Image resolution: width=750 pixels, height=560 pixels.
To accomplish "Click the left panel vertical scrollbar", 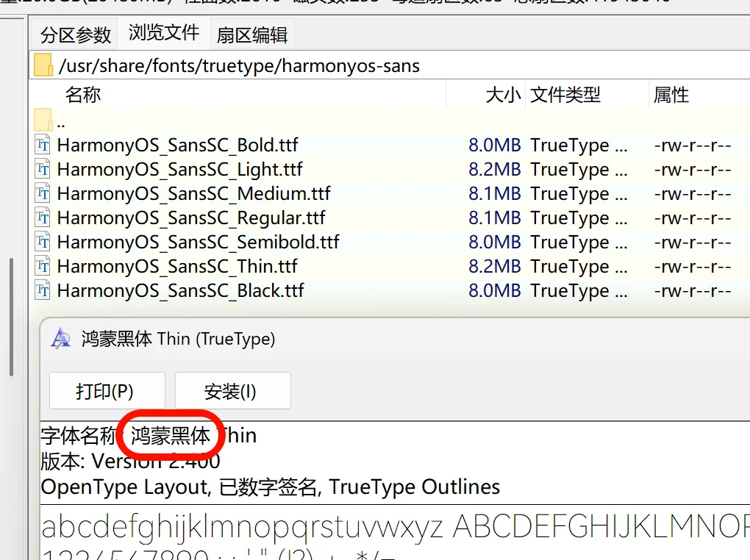I will click(x=11, y=316).
